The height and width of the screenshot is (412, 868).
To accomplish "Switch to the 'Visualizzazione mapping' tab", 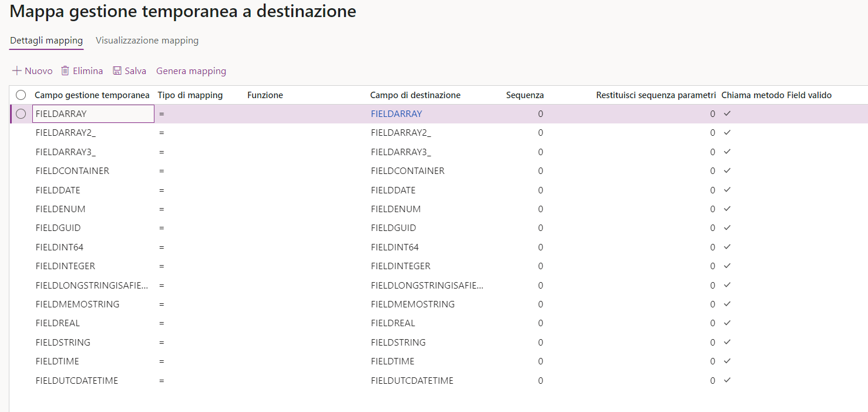I will (147, 41).
